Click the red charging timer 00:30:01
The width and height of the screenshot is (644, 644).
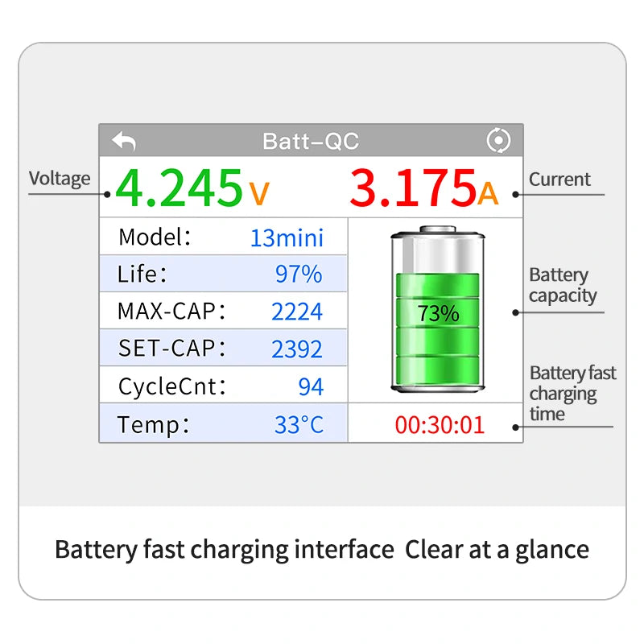tap(438, 424)
